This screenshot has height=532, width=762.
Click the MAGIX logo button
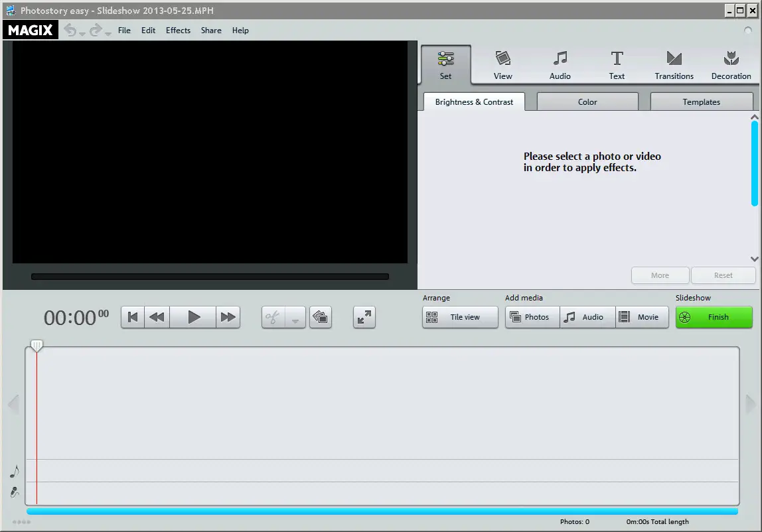coord(30,30)
